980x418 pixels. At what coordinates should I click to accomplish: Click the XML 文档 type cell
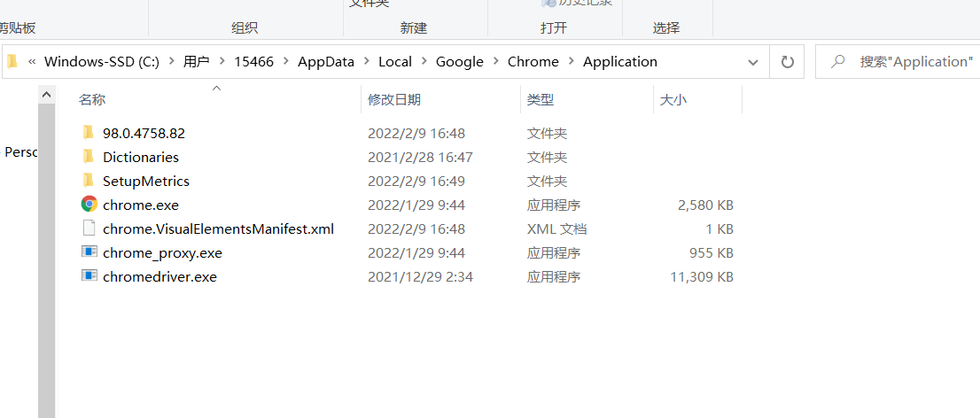tap(556, 228)
